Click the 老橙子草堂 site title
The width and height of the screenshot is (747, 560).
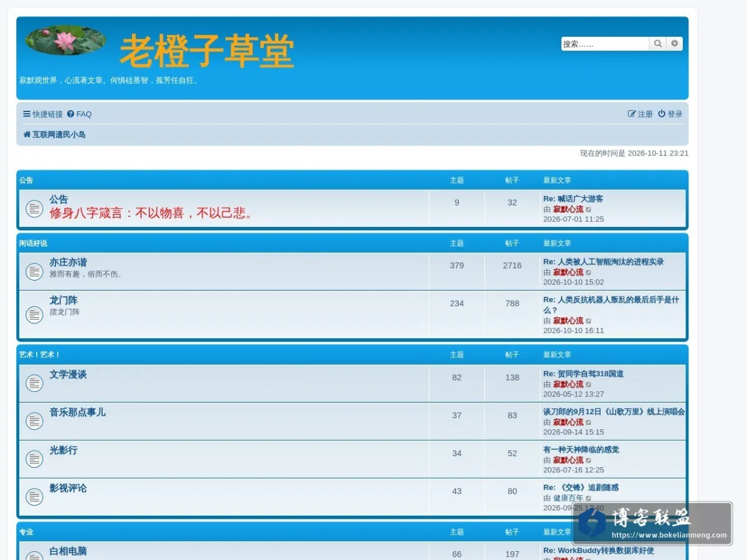click(207, 51)
